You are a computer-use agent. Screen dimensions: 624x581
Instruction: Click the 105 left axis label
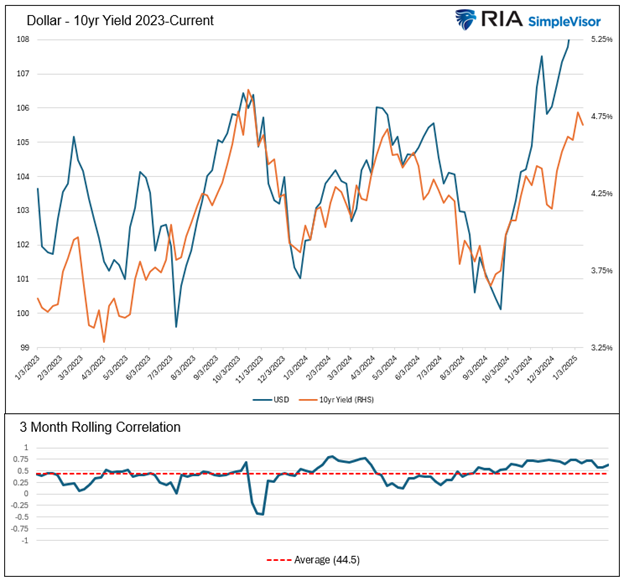coord(23,142)
